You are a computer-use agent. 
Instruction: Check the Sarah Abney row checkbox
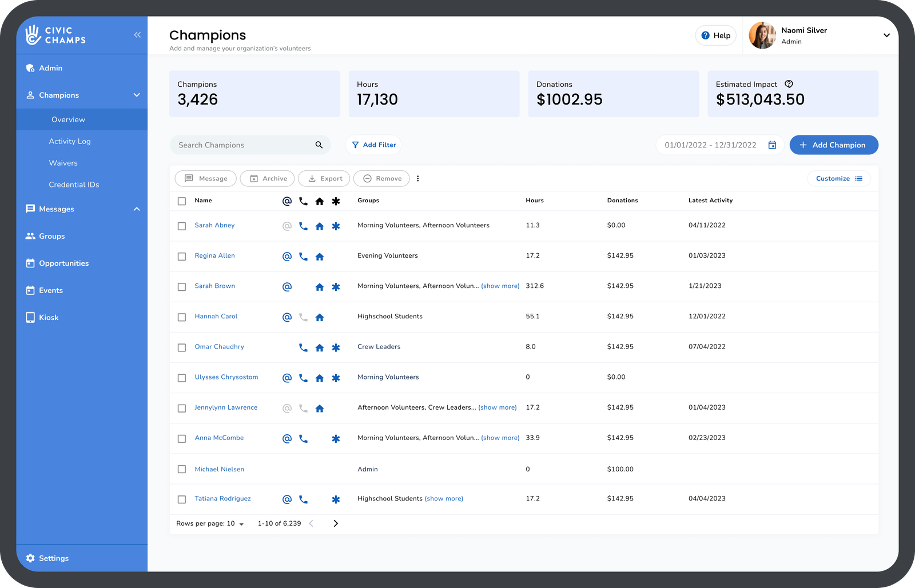(x=182, y=226)
